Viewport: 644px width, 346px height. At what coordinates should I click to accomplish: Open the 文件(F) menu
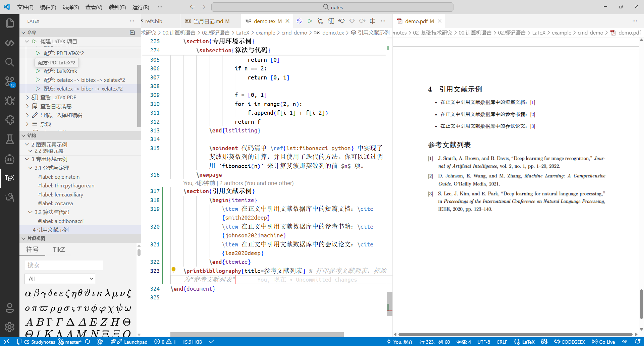(25, 7)
